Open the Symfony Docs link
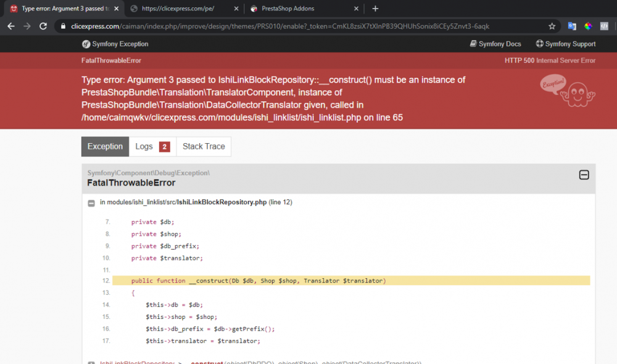 point(495,44)
